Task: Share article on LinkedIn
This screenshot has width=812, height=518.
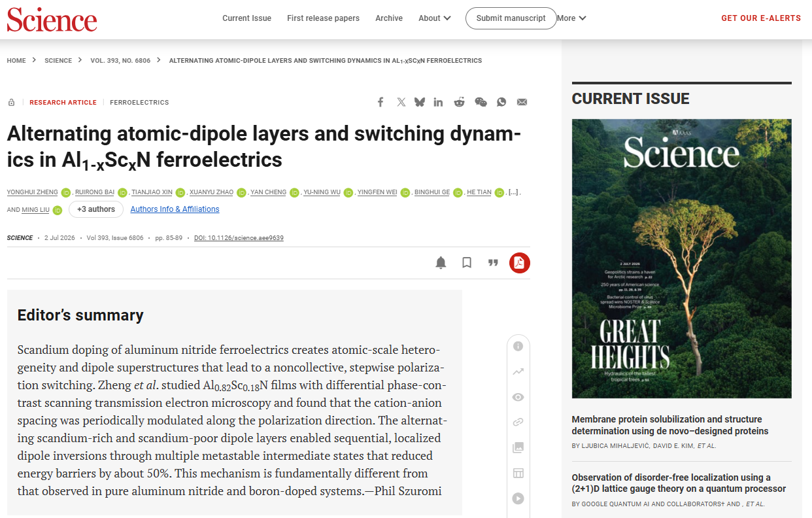Action: point(438,102)
